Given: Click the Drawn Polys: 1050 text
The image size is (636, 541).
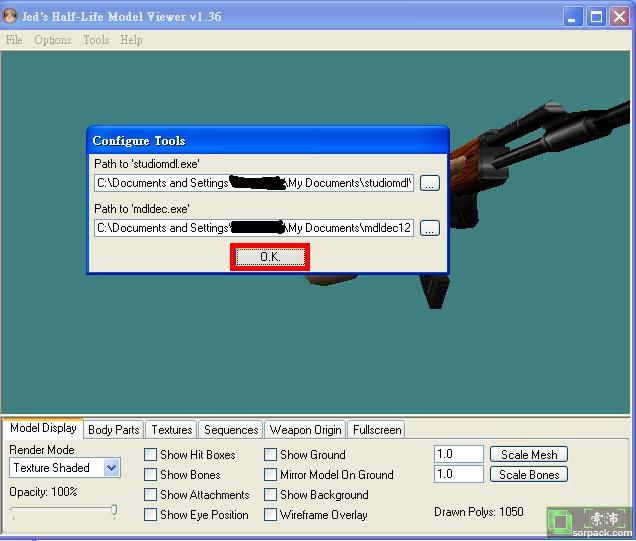Looking at the screenshot, I should (479, 512).
